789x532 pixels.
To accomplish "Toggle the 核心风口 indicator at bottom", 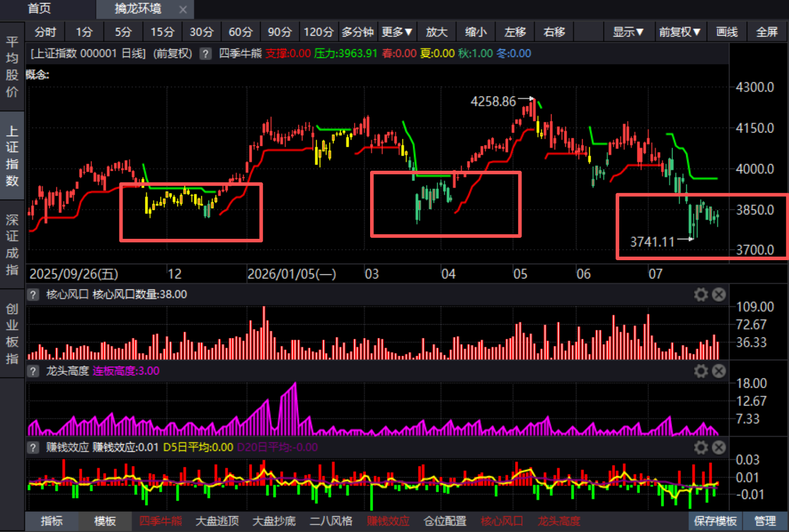I will coord(502,521).
